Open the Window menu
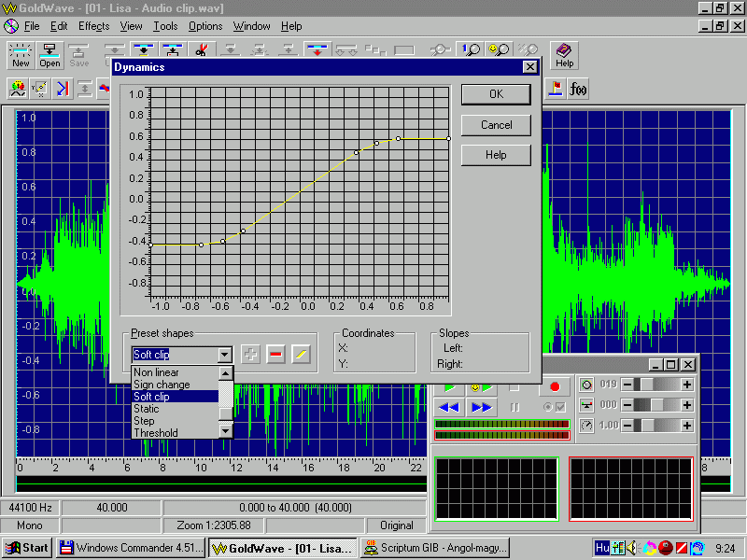This screenshot has width=747, height=560. pos(251,26)
